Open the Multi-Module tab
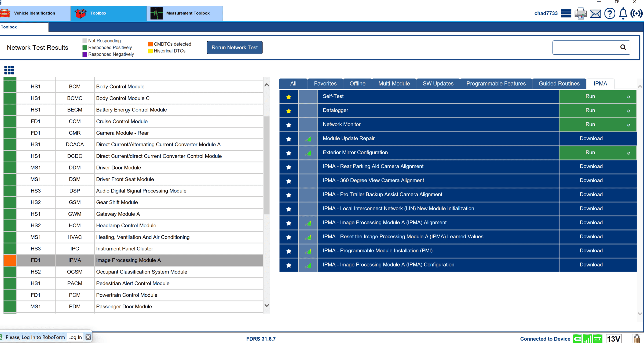Image resolution: width=644 pixels, height=343 pixels. click(394, 83)
